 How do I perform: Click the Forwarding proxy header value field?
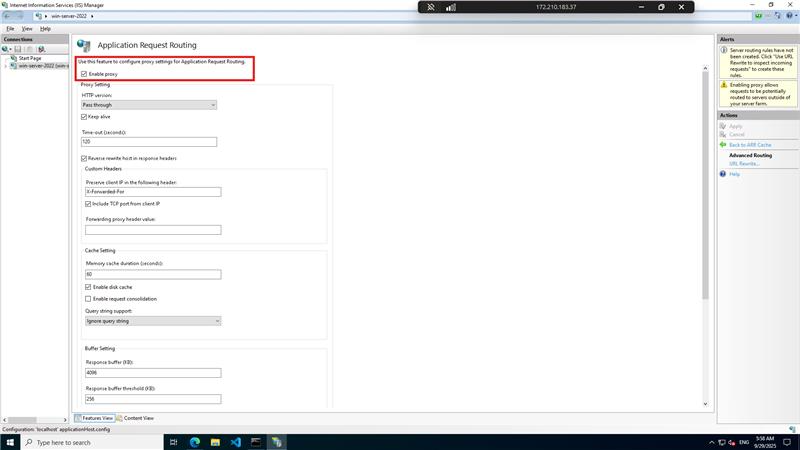153,230
